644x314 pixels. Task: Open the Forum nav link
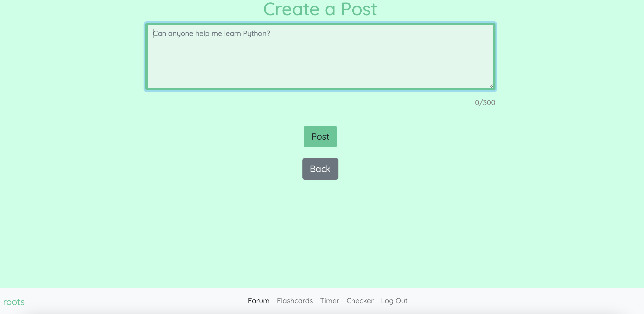(x=259, y=301)
